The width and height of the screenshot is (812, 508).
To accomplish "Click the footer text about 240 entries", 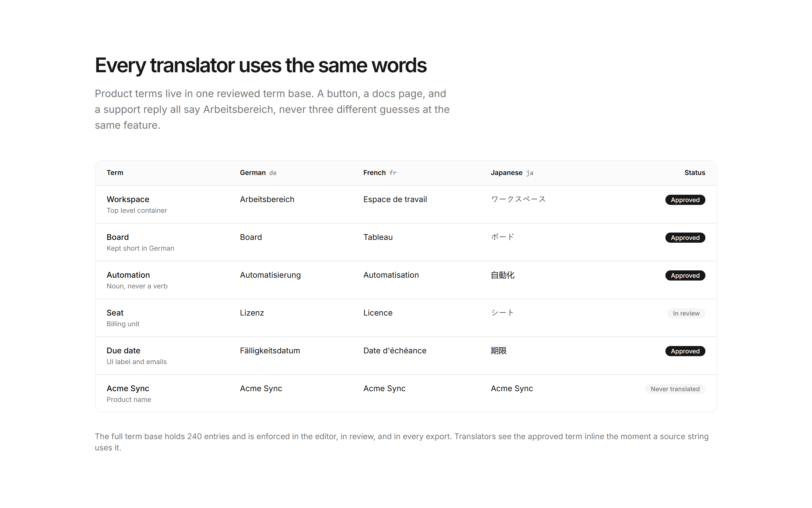I will [x=402, y=442].
